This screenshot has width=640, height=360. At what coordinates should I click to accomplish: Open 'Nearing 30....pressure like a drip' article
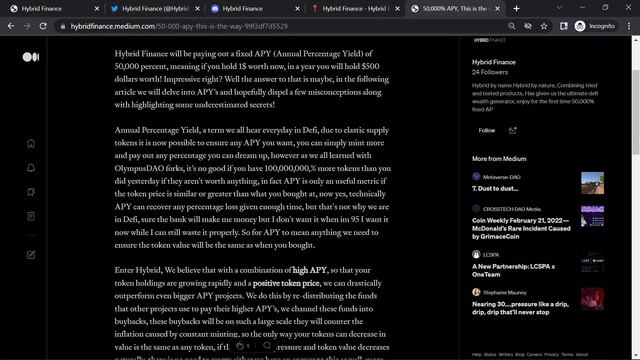pos(520,308)
